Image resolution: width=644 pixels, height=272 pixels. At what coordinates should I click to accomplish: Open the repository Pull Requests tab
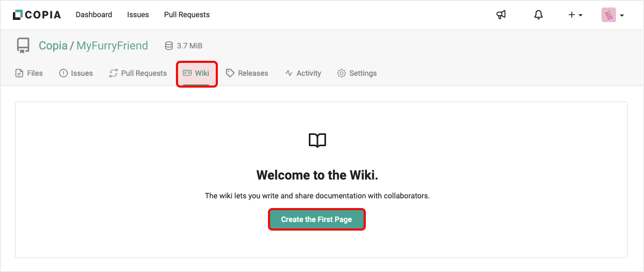coord(138,73)
